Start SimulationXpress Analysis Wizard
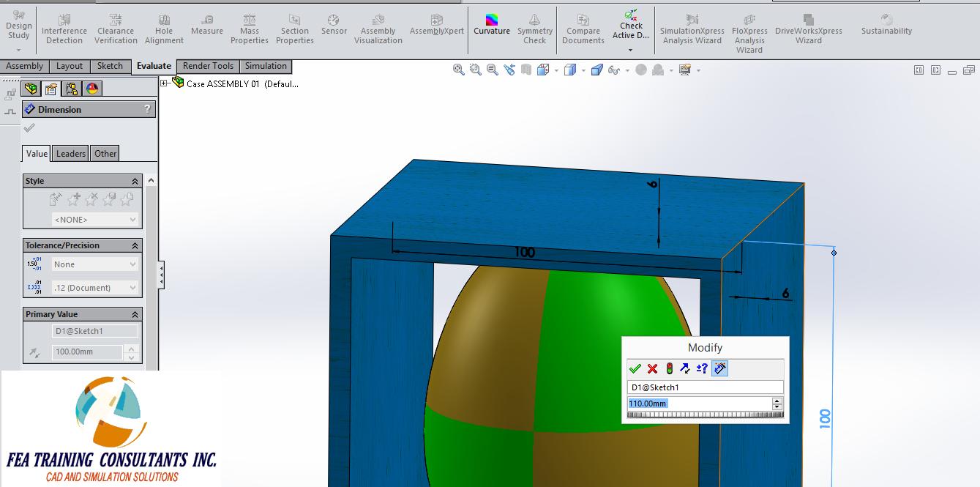Viewport: 980px width, 487px height. click(x=692, y=29)
